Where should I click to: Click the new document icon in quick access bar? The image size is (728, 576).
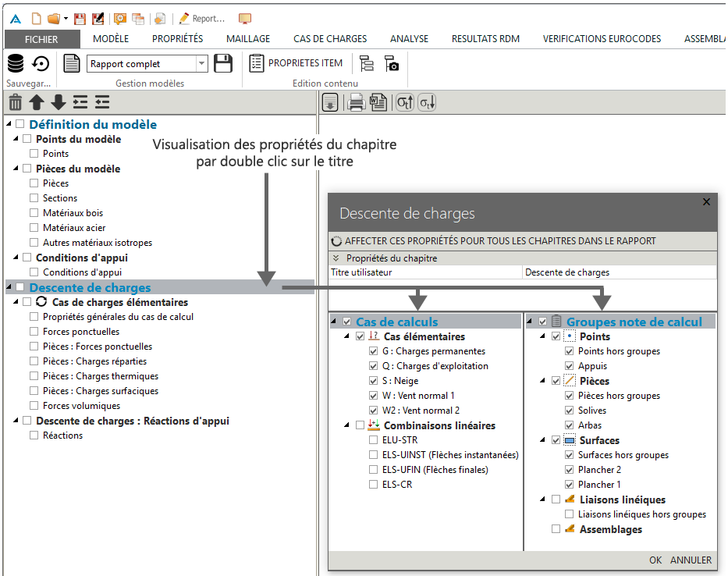click(36, 19)
